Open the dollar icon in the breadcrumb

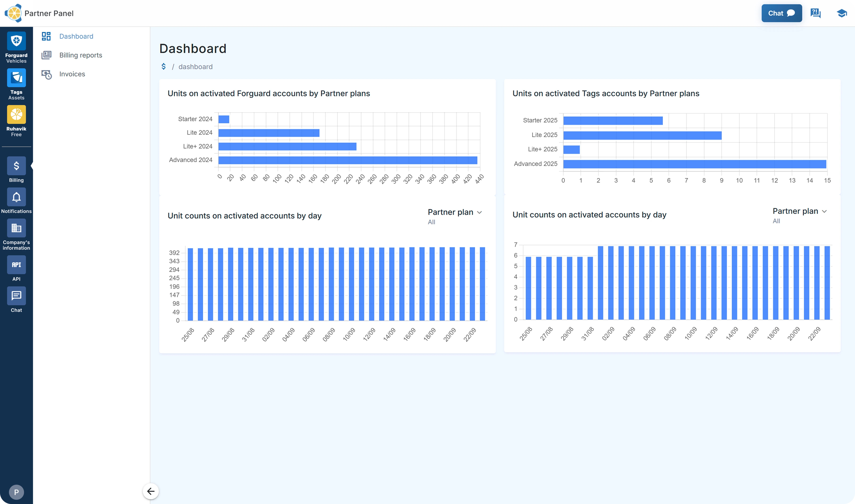[x=164, y=67]
